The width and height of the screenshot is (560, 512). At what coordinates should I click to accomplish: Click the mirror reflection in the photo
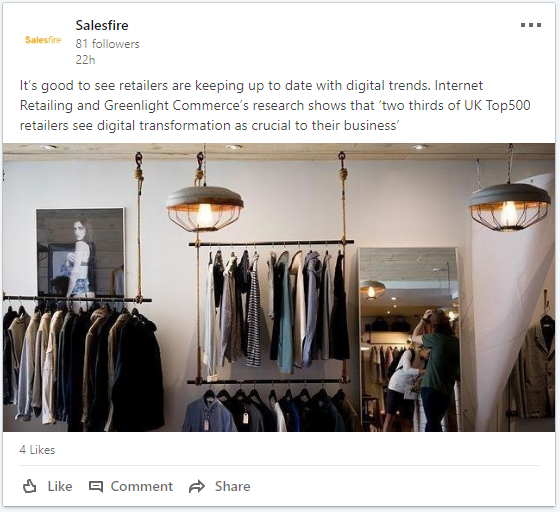coord(409,339)
